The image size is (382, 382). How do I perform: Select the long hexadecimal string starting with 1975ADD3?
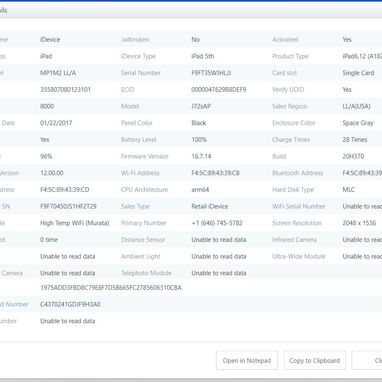click(111, 287)
